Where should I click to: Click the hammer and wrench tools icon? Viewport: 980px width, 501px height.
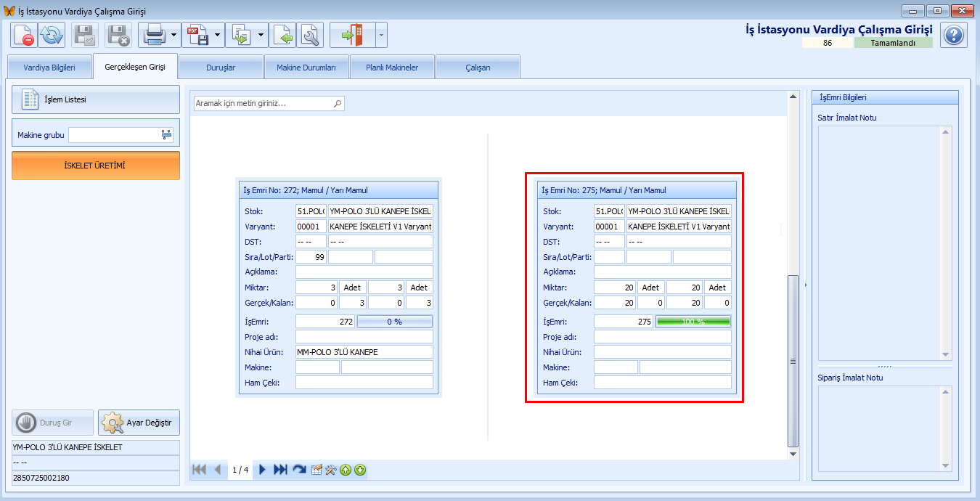click(x=330, y=470)
